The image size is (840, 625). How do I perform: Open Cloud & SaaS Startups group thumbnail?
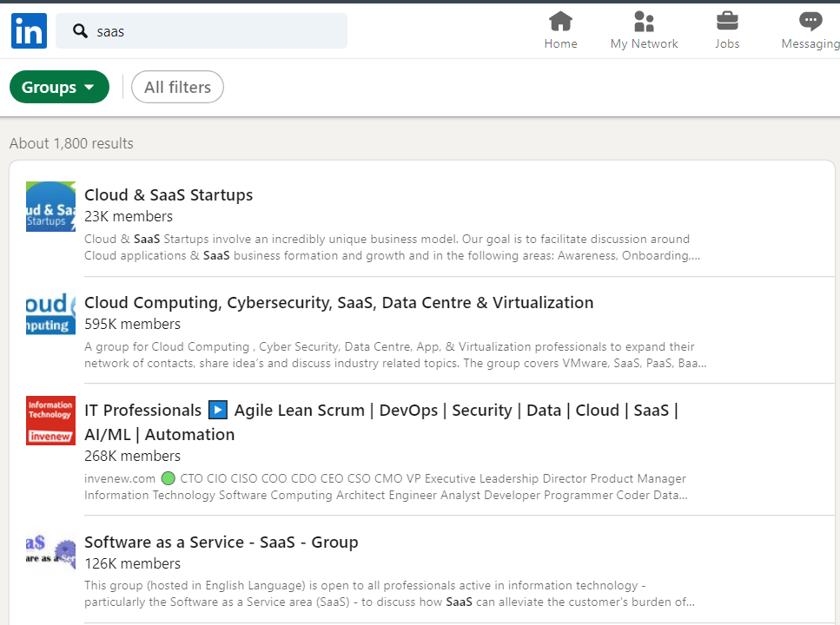(x=50, y=207)
